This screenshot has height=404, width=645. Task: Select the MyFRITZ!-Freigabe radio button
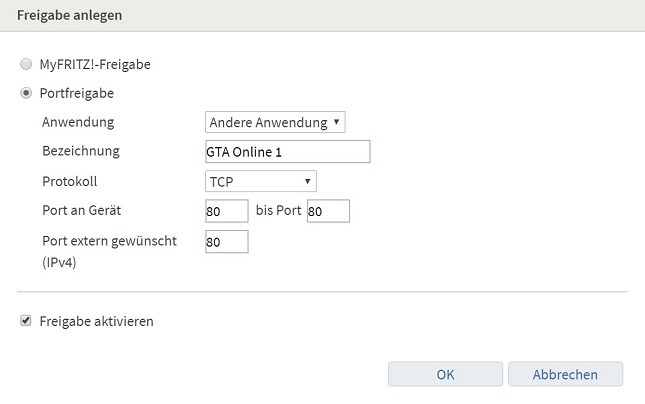26,64
